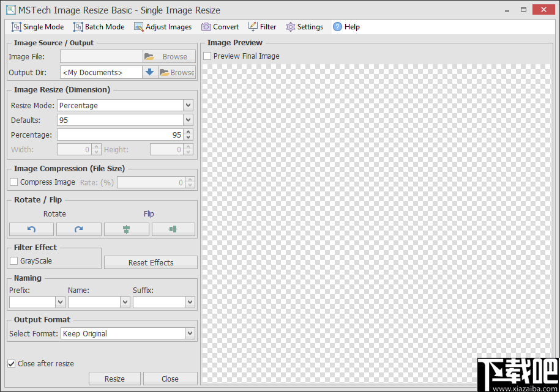Rotate the image clockwise
The image size is (560, 392).
click(78, 229)
